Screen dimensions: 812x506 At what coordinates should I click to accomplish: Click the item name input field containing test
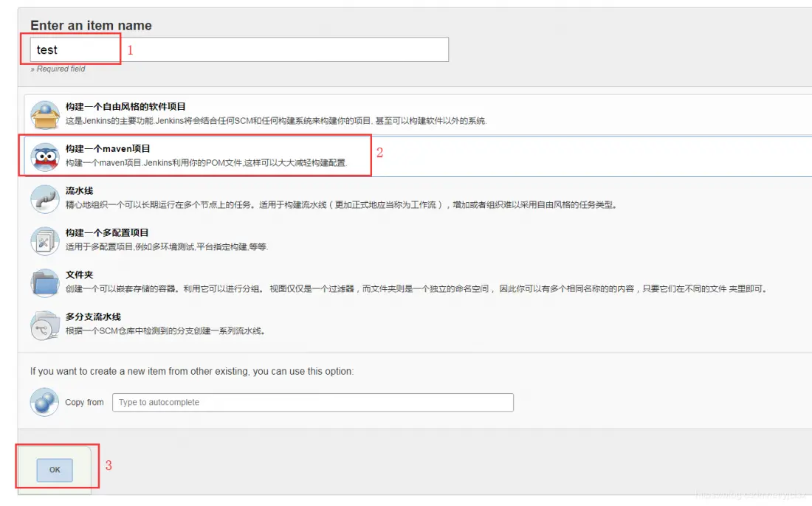[239, 49]
